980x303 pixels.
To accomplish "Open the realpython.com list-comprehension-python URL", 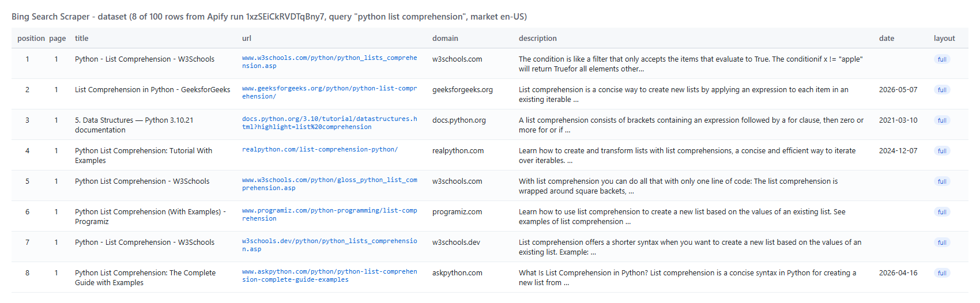I will [320, 150].
